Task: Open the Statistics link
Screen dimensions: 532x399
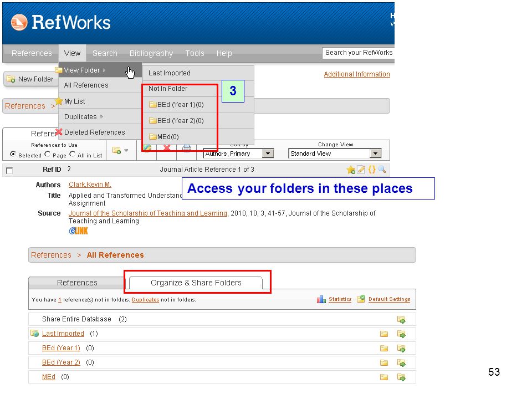Action: [340, 299]
